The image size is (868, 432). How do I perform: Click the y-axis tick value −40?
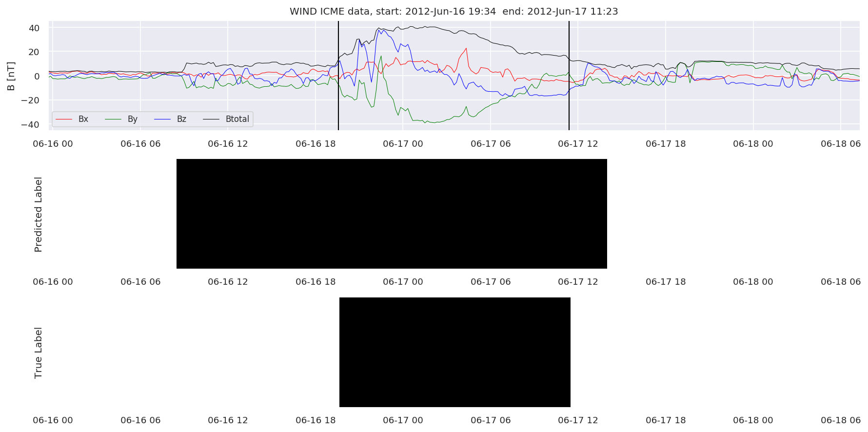tap(30, 124)
